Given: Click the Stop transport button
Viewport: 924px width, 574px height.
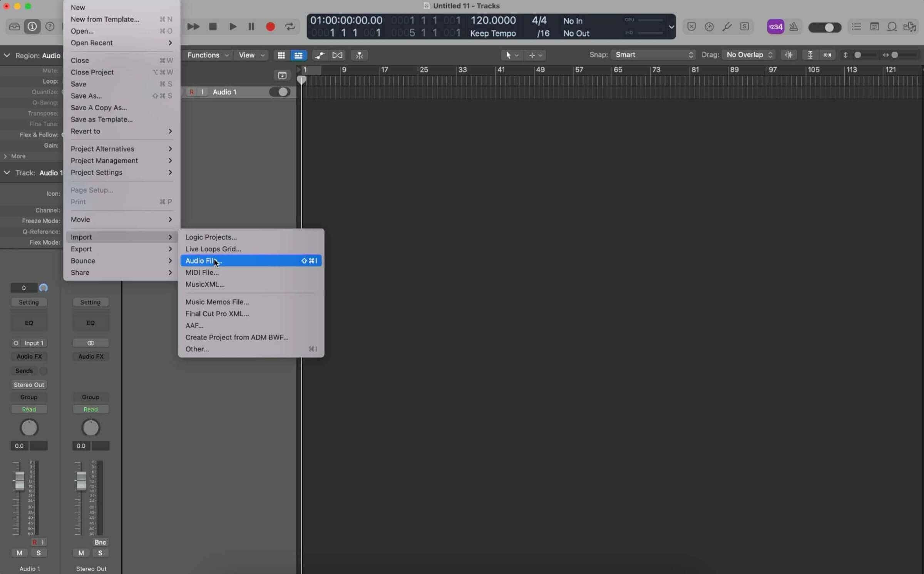Looking at the screenshot, I should point(213,27).
